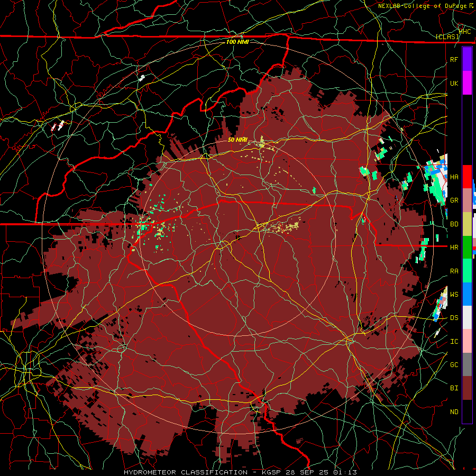476x476 pixels.
Task: Click the "GC" legend label text
Action: [454, 365]
